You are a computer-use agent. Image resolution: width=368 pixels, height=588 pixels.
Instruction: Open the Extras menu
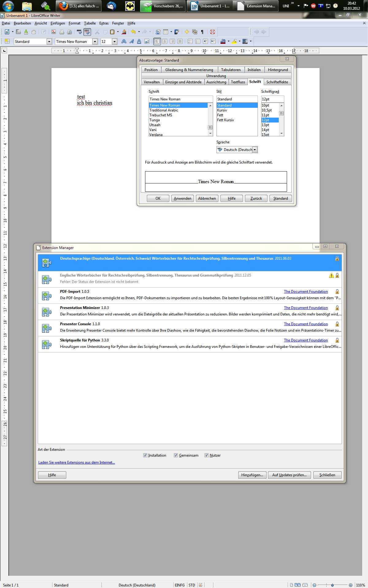tap(104, 23)
